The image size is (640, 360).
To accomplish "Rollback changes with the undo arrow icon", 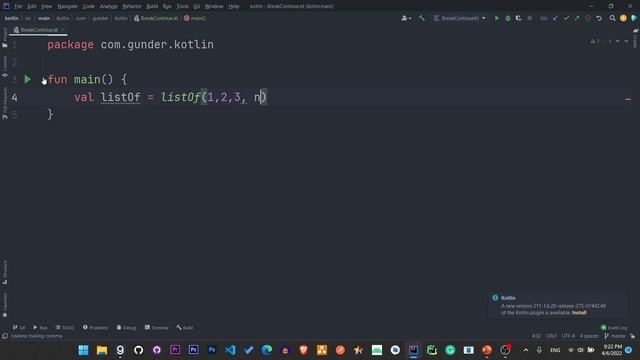I will click(x=599, y=18).
